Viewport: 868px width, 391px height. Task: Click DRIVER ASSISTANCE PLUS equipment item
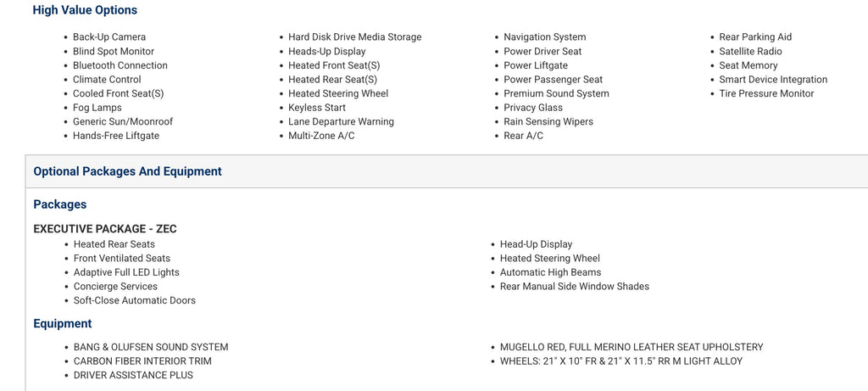(x=133, y=375)
